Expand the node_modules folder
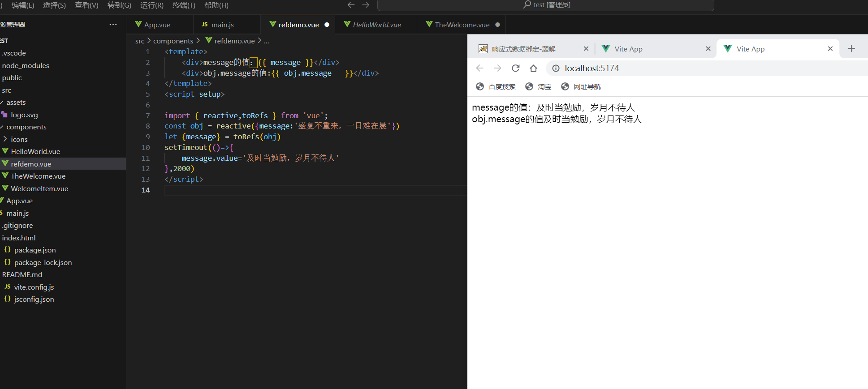This screenshot has width=868, height=389. tap(26, 65)
